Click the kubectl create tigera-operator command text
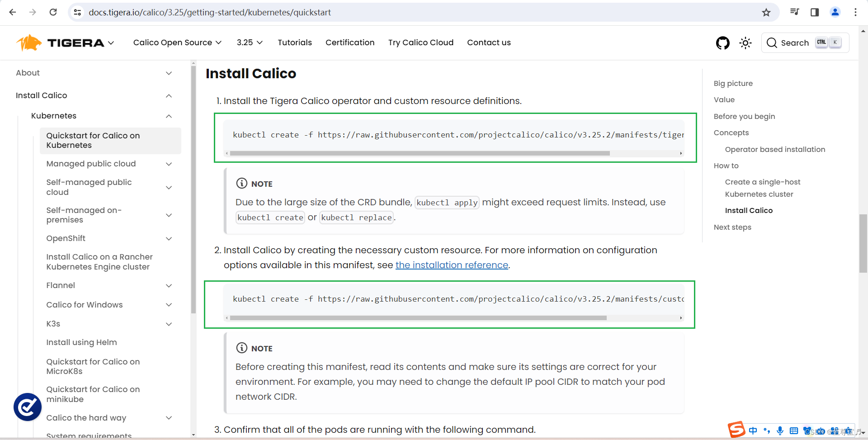This screenshot has width=868, height=440. (458, 135)
